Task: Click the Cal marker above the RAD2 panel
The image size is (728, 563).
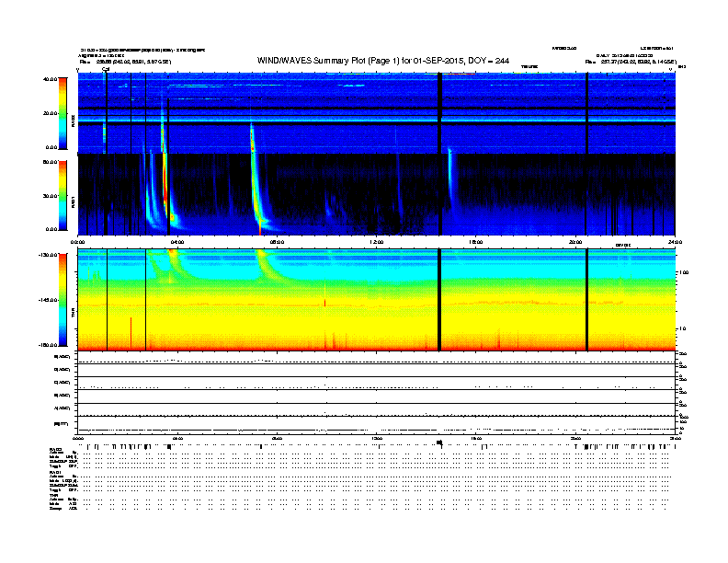Action: tap(106, 69)
